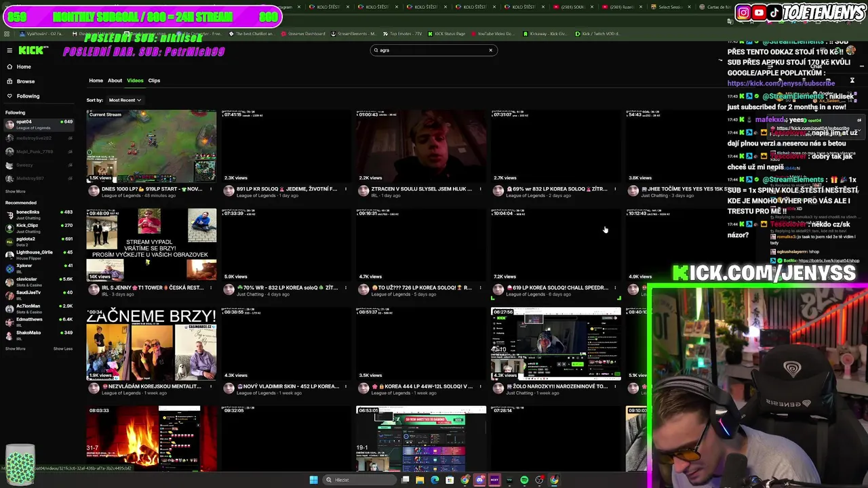
Task: Click the taskbar Hledat search box
Action: [359, 480]
